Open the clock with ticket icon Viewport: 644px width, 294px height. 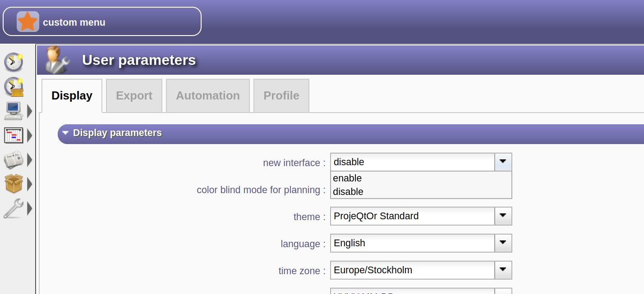14,87
